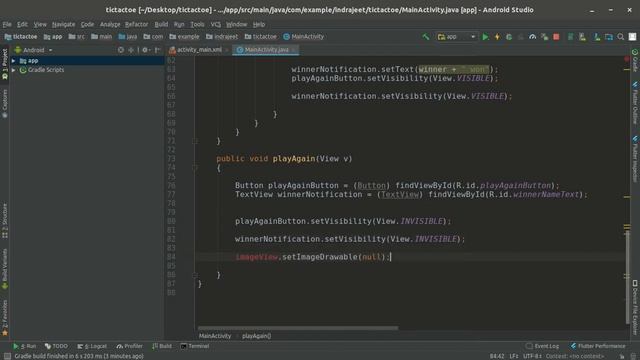Close the MainActivity.java tab
The image size is (640, 360).
294,50
